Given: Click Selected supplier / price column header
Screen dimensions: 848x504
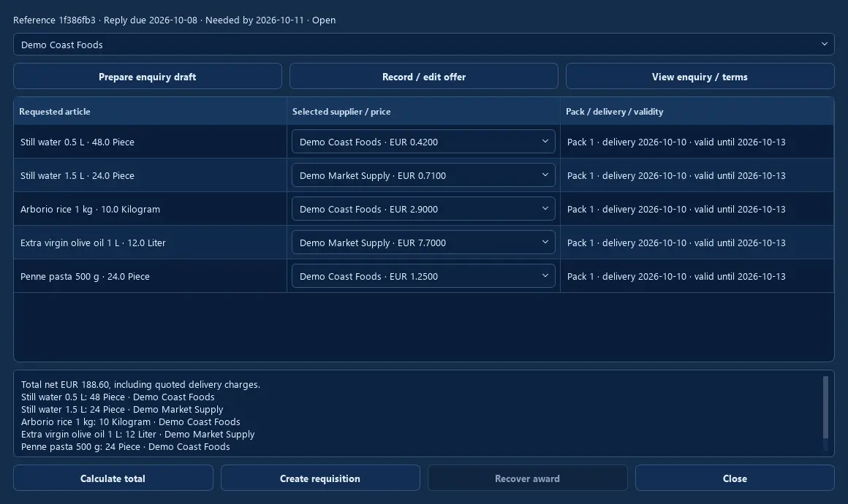Looking at the screenshot, I should point(423,111).
